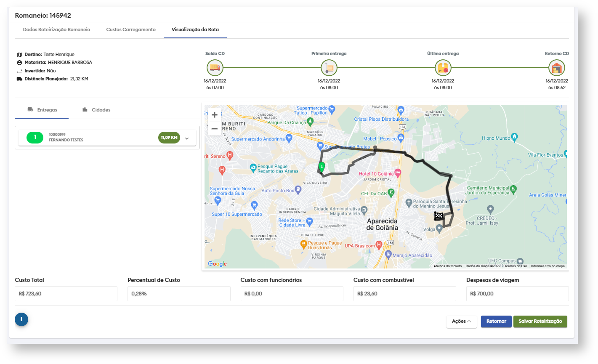
Task: Open Termos de Uso map link
Action: 516,266
